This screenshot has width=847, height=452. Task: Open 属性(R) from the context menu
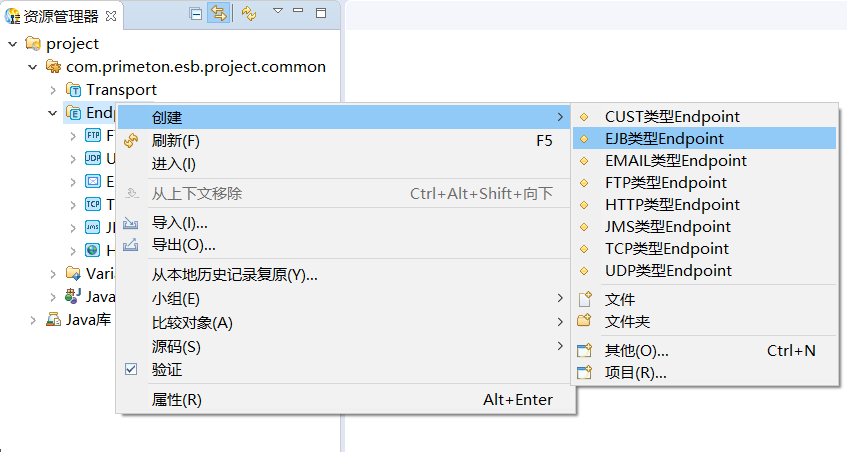tap(177, 400)
